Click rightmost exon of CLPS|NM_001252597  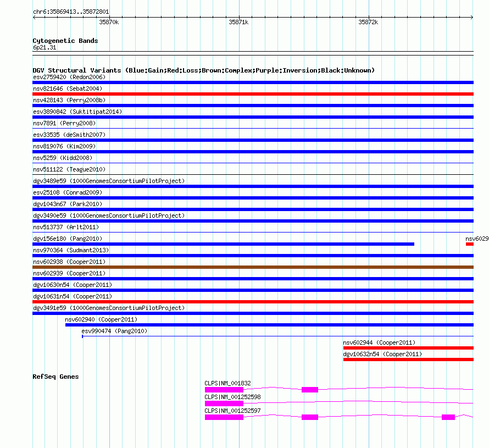pyautogui.click(x=448, y=417)
